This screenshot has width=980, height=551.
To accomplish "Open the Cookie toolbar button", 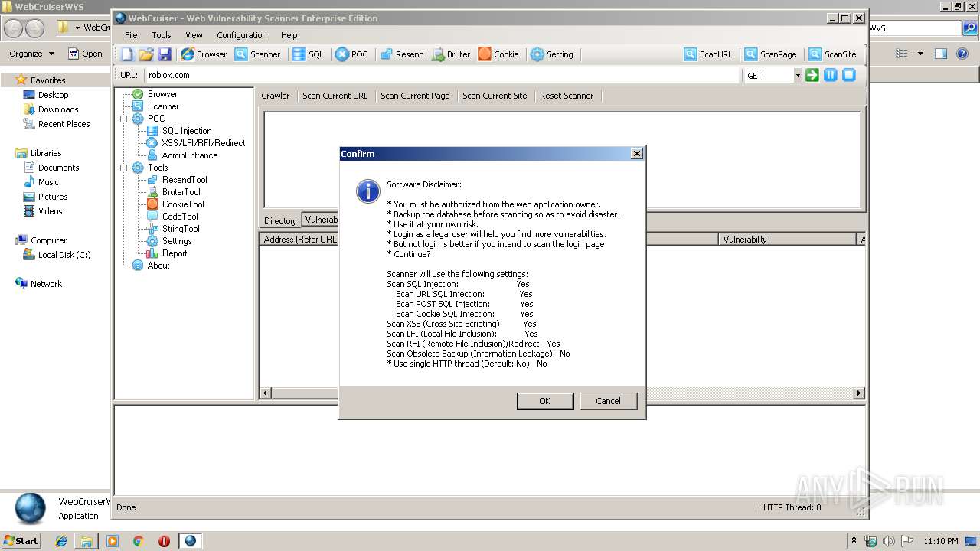I will pos(498,54).
